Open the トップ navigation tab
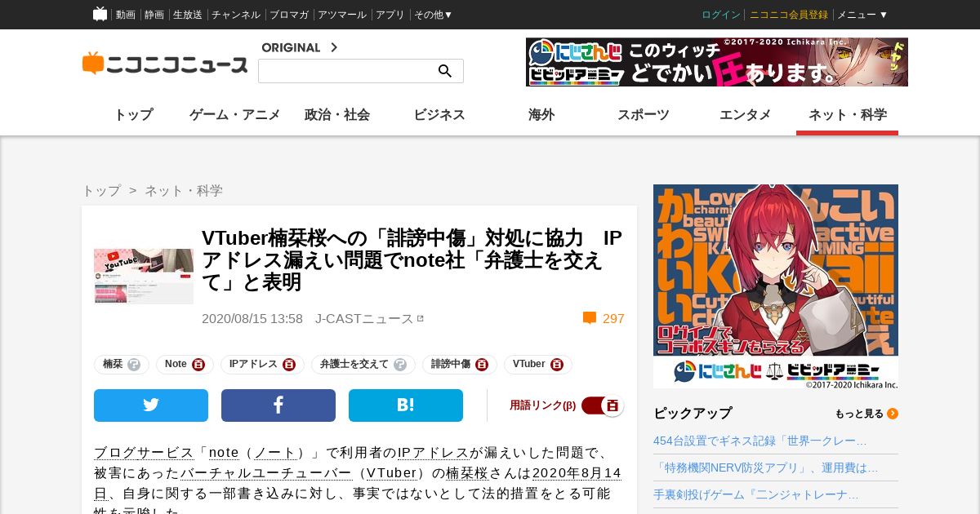980x514 pixels. pyautogui.click(x=133, y=115)
